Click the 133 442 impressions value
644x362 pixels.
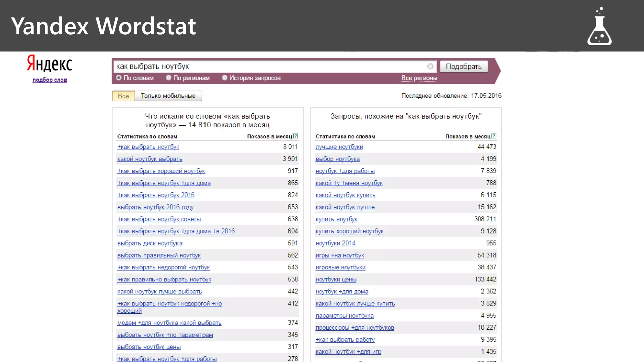485,279
